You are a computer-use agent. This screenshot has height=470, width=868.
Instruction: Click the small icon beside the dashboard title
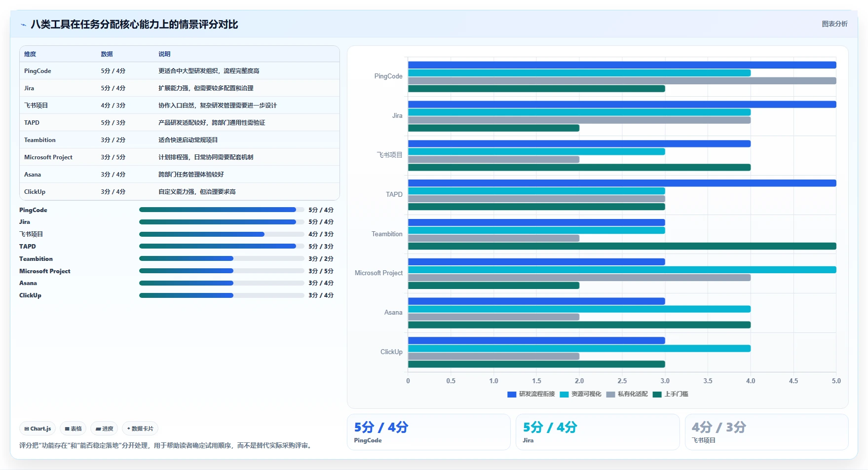click(23, 25)
